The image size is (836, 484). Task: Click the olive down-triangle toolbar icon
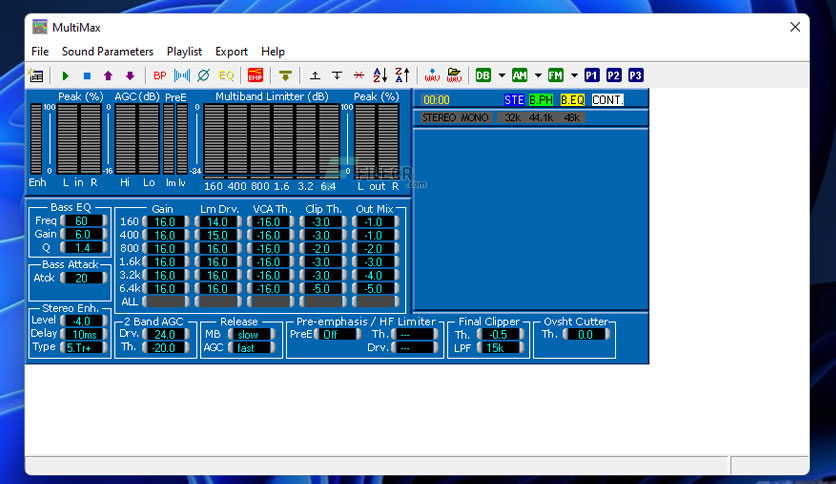(285, 76)
